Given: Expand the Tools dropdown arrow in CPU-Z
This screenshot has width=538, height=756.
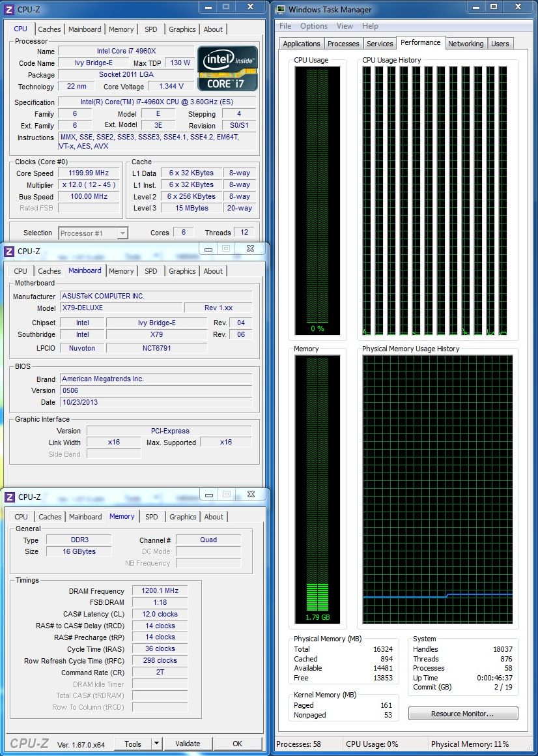Looking at the screenshot, I should click(156, 744).
